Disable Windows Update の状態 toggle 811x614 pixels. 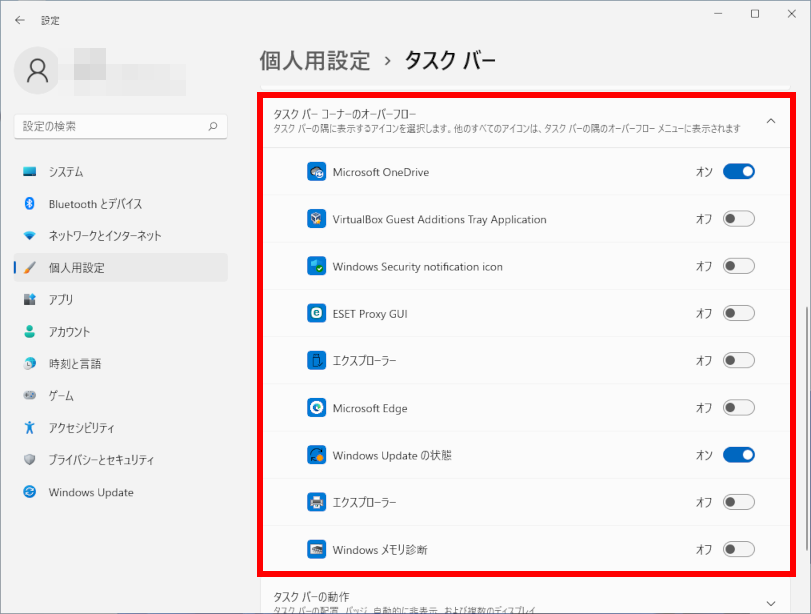point(739,455)
